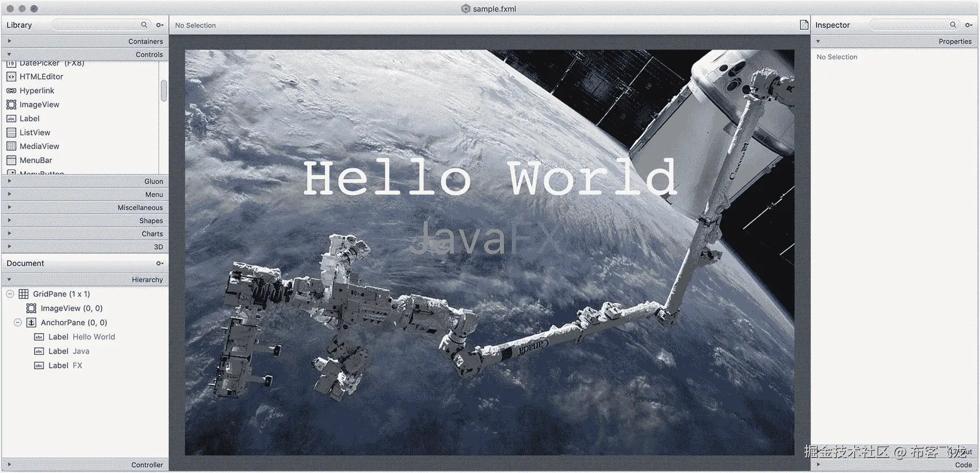980x473 pixels.
Task: Click the ImageView library icon
Action: (11, 105)
